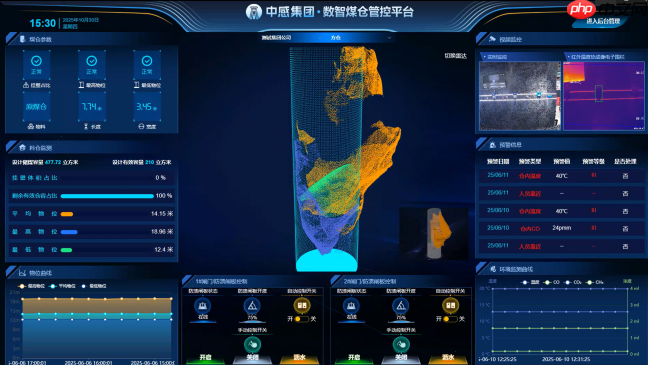Click the 477.72 design capacity value
Viewport: 648px width, 365px height.
(53, 162)
